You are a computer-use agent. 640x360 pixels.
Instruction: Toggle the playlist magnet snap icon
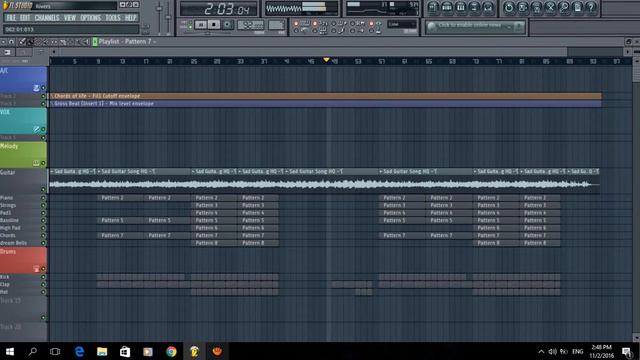[11, 42]
